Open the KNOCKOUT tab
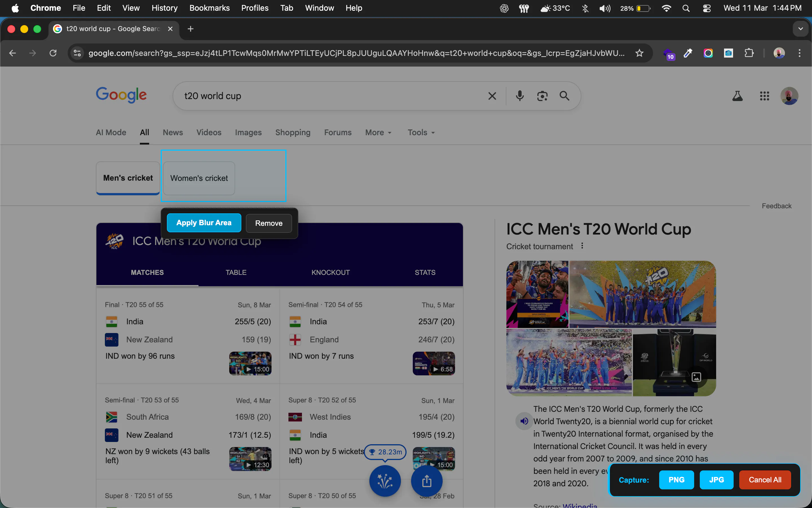 coord(330,272)
